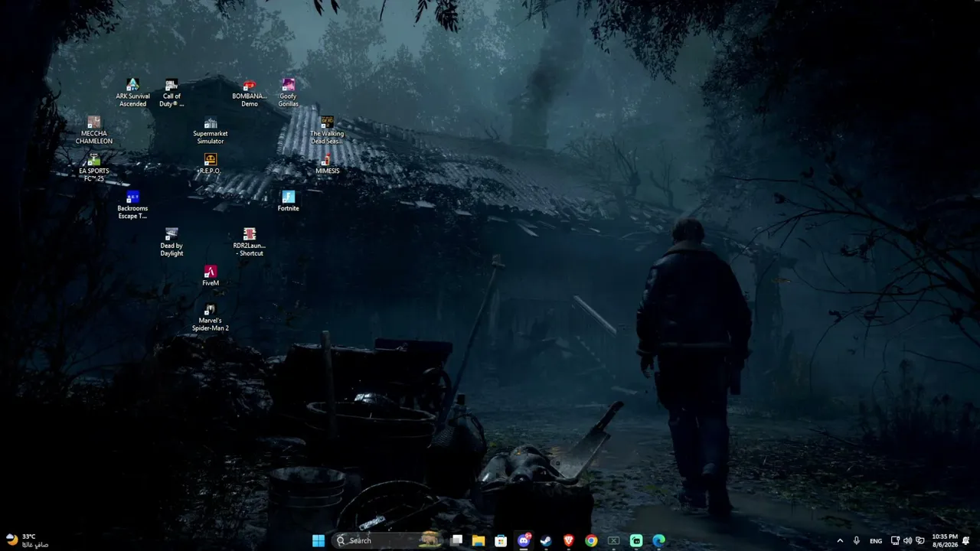Select the BOMBANA Demo desktop icon

tap(250, 93)
